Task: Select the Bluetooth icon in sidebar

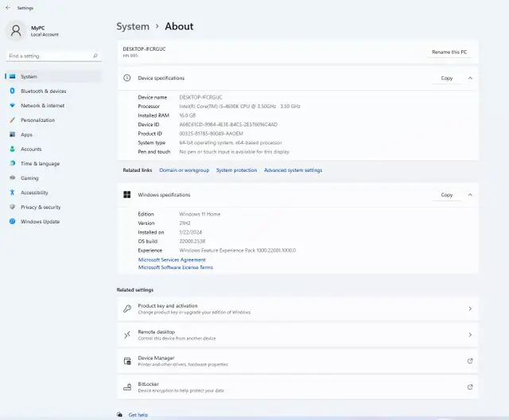Action: (13, 91)
